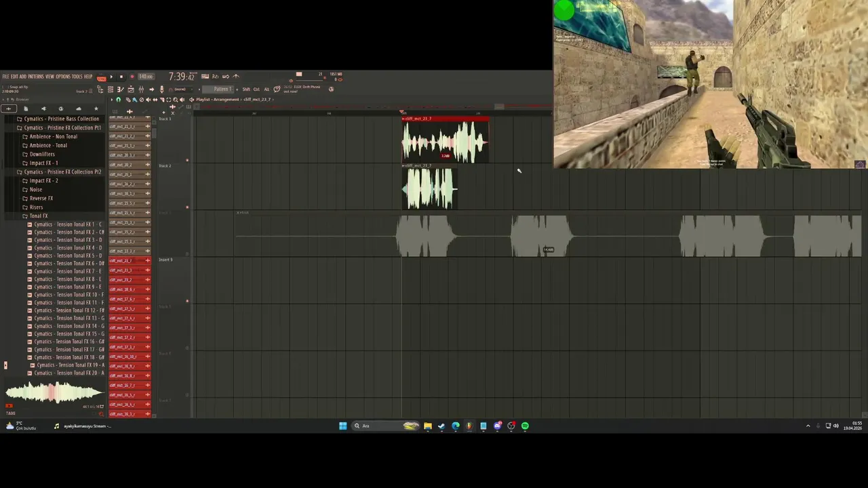Image resolution: width=868 pixels, height=488 pixels.
Task: Select the playlist mute tool
Action: 149,100
